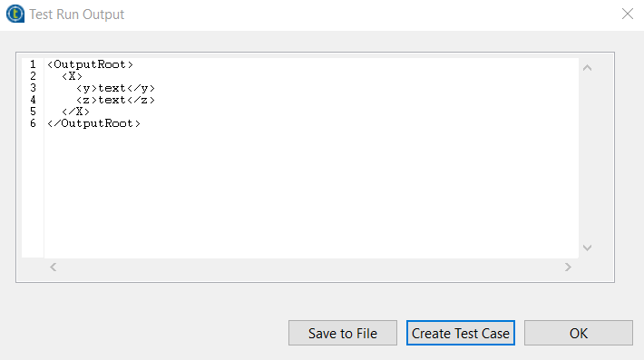
Task: Place cursor in the closing OutputRoot tag
Action: 93,123
